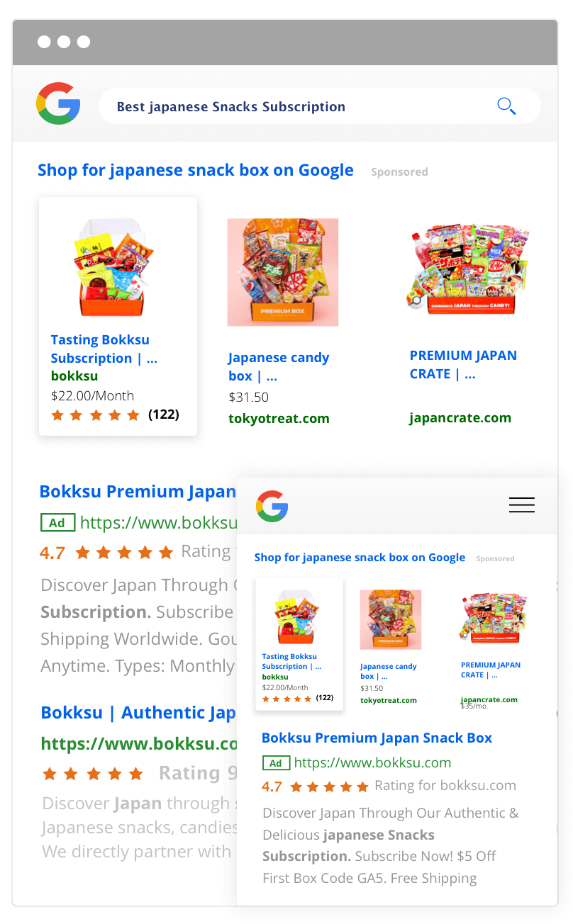Click the small Google logo in mobile view
This screenshot has height=924, width=573.
pyautogui.click(x=272, y=507)
